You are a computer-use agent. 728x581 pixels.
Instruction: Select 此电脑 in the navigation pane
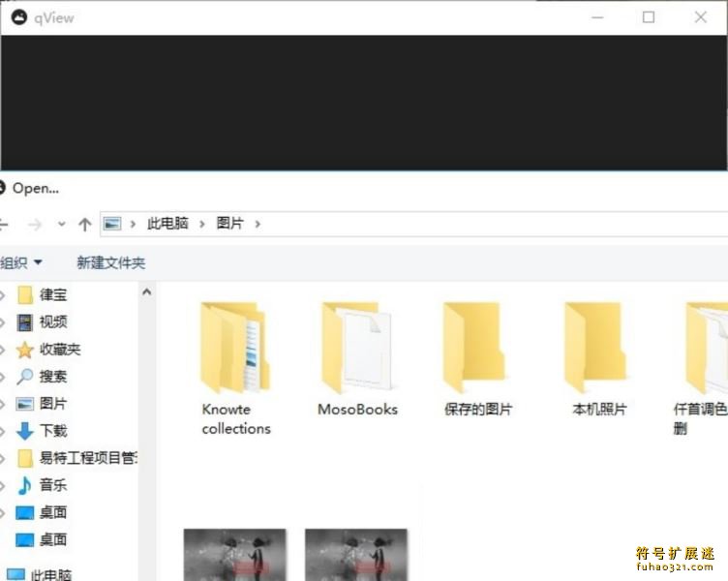[51, 575]
